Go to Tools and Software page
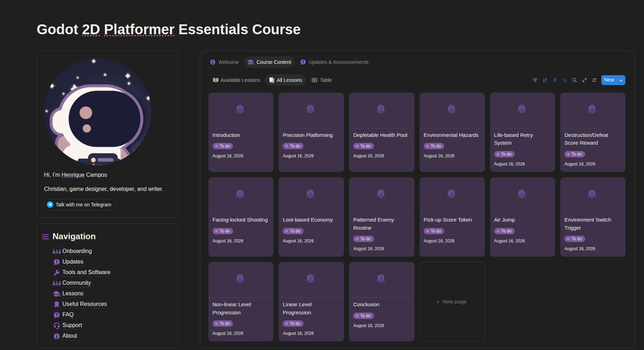The height and width of the screenshot is (350, 644). point(86,272)
